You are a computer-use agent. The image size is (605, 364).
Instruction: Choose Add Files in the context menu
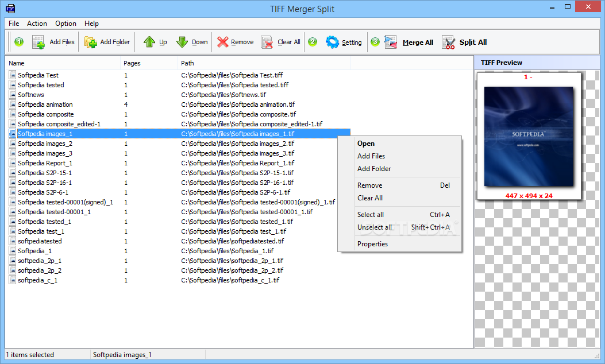pyautogui.click(x=400, y=156)
